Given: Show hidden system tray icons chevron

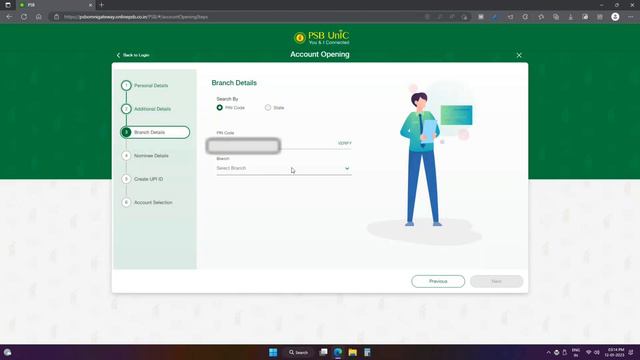Looking at the screenshot, I should click(548, 352).
